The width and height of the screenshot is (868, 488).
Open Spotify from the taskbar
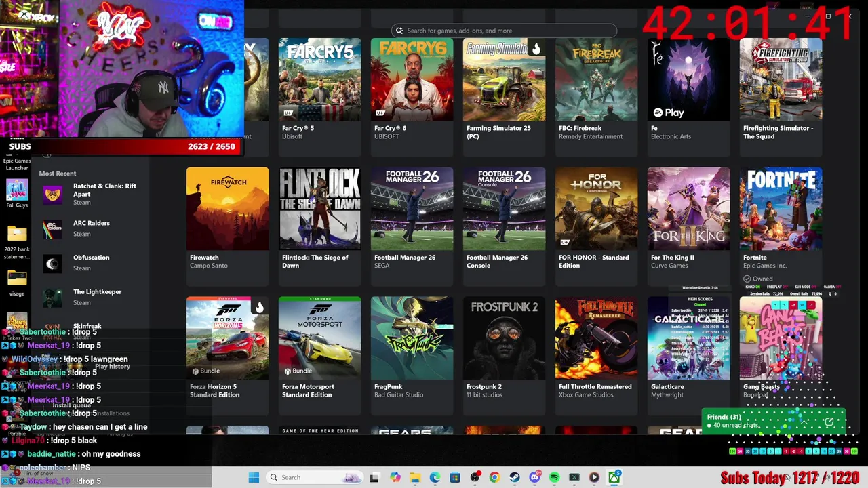554,477
